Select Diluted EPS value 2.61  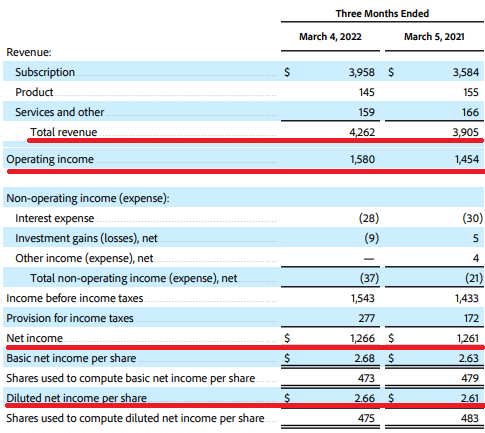pos(470,398)
